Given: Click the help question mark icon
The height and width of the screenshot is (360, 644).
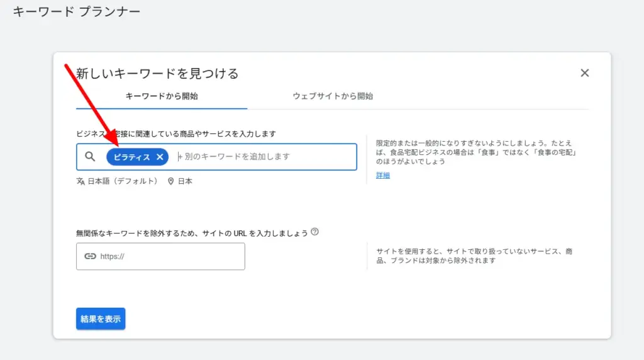Looking at the screenshot, I should [314, 232].
